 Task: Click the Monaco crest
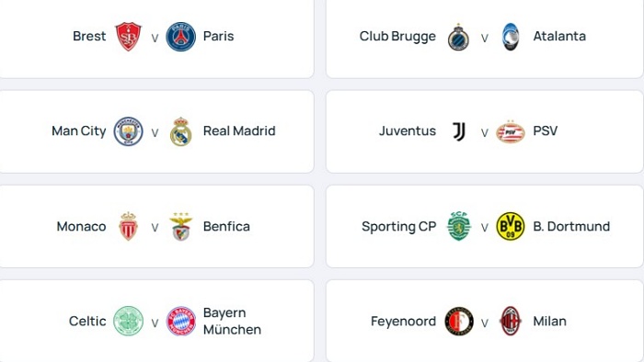[x=128, y=226]
